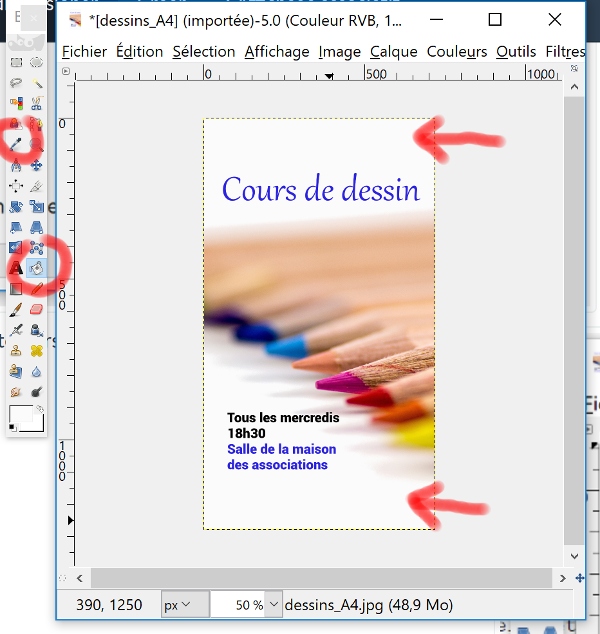Click the zoom-on-resize icon at top right
Image resolution: width=600 pixels, height=634 pixels.
[x=574, y=68]
